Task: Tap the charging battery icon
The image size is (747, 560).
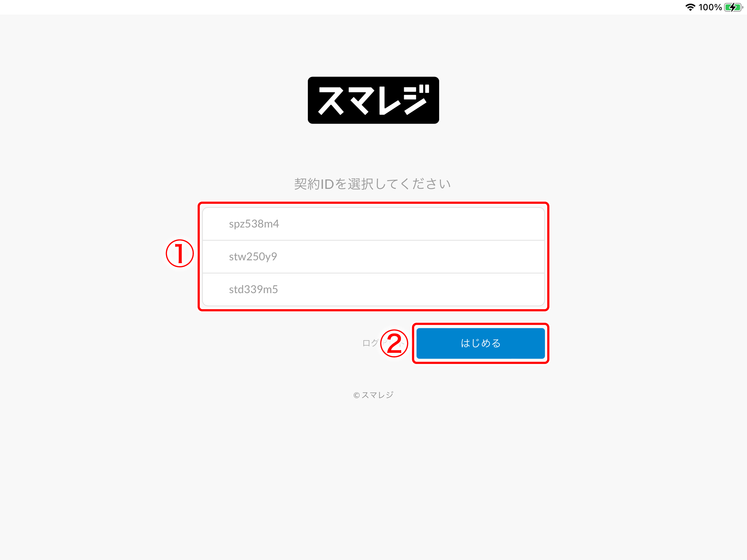Action: [734, 7]
